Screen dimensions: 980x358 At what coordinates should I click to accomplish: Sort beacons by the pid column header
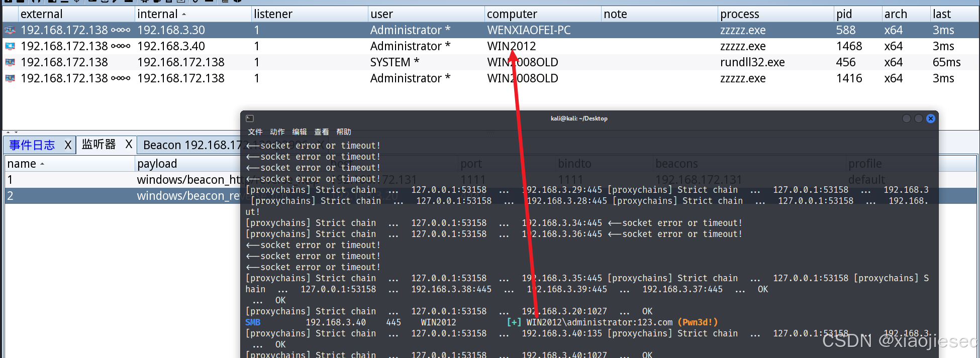click(x=858, y=14)
